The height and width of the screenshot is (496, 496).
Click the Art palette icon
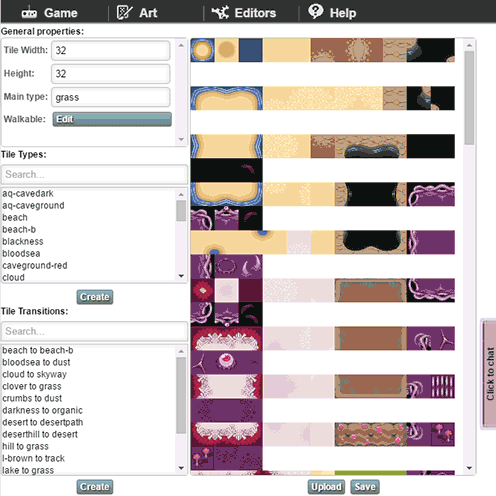[124, 13]
